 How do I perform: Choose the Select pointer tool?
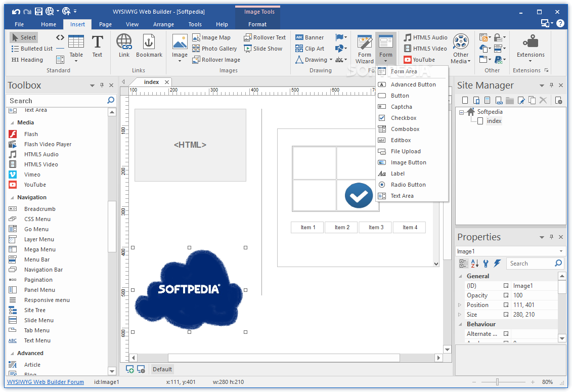pyautogui.click(x=24, y=37)
